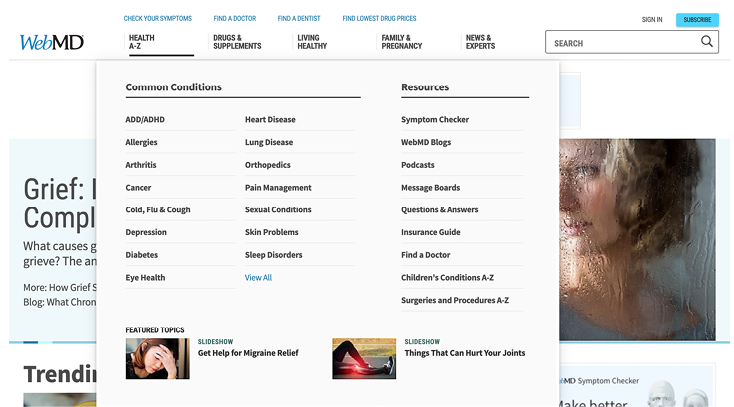Choose Heart Disease from Common Conditions
The image size is (734, 407).
click(270, 120)
